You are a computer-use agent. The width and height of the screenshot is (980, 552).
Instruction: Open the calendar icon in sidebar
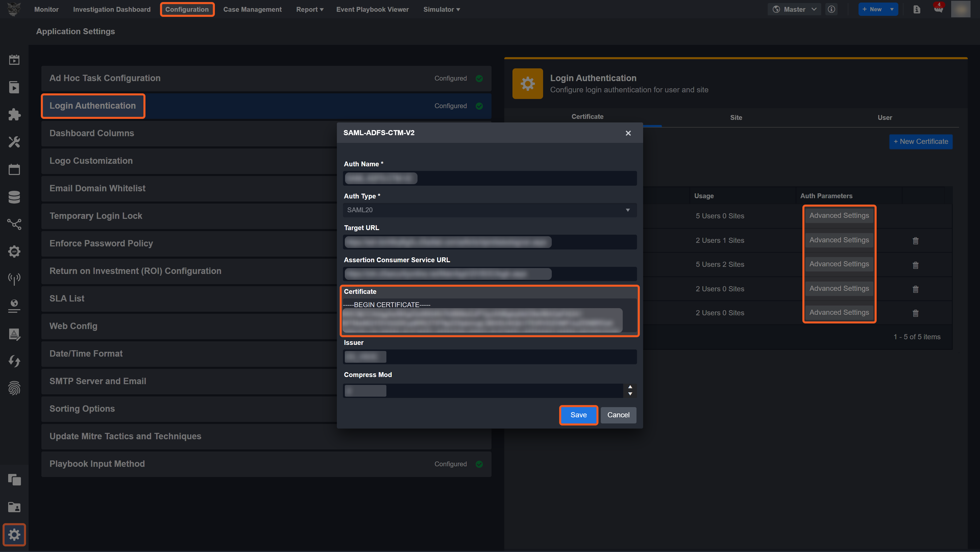click(14, 170)
